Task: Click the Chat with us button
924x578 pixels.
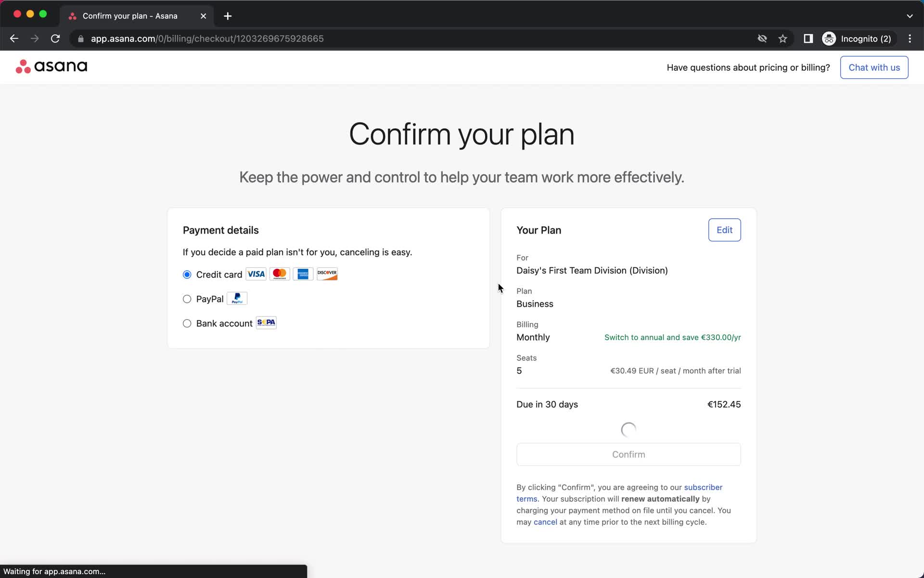Action: 874,67
